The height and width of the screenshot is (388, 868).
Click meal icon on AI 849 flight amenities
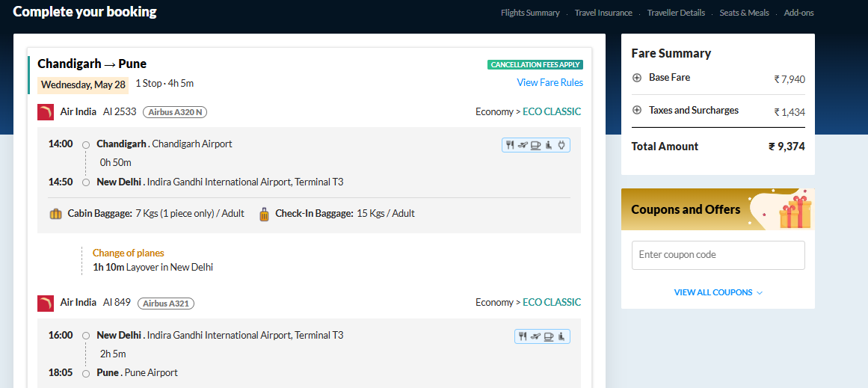(x=522, y=336)
